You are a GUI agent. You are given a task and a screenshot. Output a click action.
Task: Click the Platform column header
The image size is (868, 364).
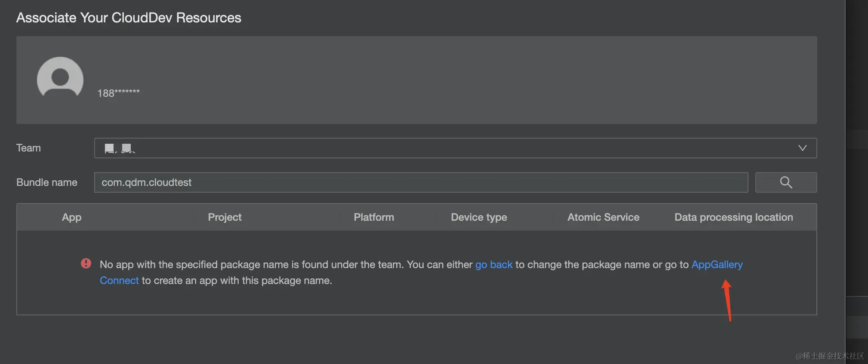point(374,217)
